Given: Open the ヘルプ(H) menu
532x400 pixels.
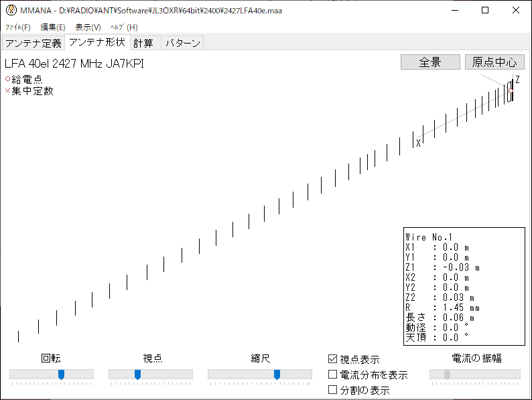Looking at the screenshot, I should coord(124,27).
